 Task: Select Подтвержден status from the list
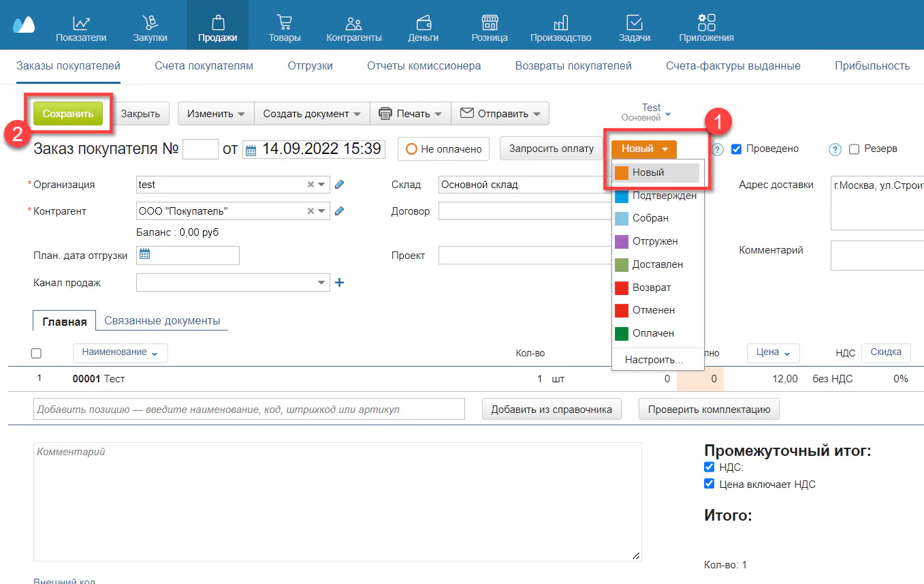[663, 196]
